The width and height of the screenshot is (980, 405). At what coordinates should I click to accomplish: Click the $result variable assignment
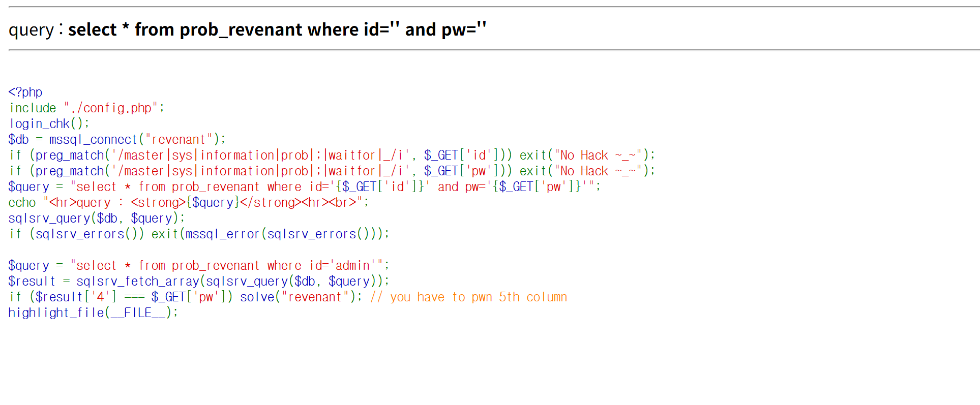click(32, 281)
